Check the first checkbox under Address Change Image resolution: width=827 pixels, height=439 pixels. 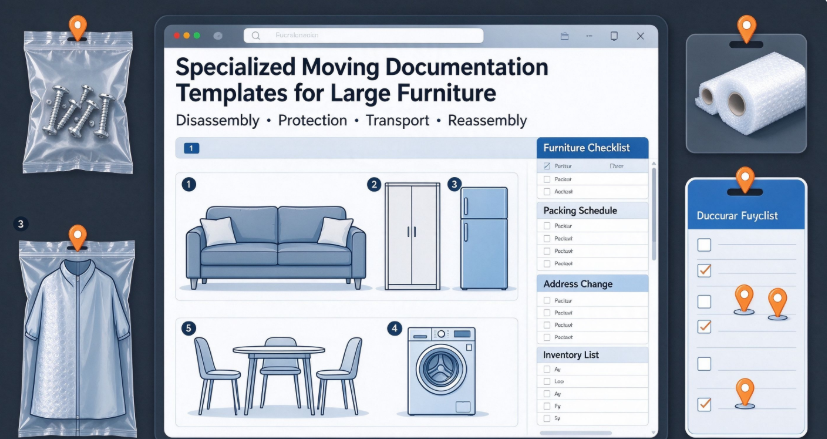547,300
